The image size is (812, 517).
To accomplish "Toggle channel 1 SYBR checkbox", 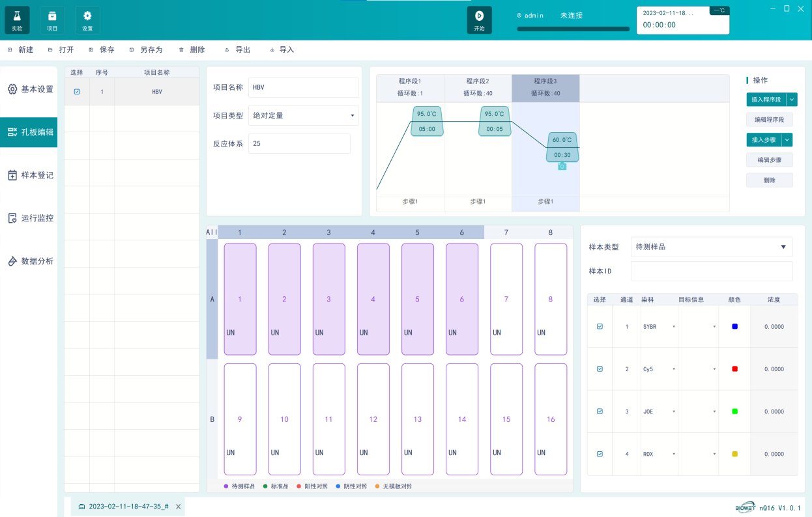I will [600, 326].
